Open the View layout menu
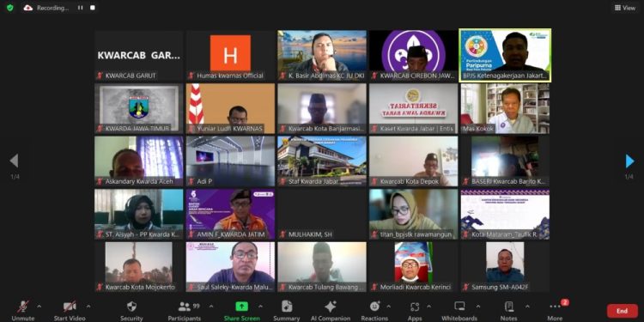 625,8
